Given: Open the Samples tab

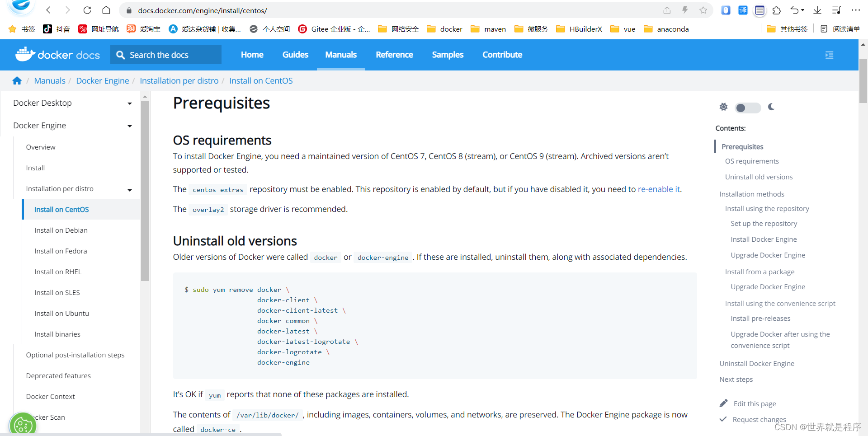Looking at the screenshot, I should coord(448,55).
